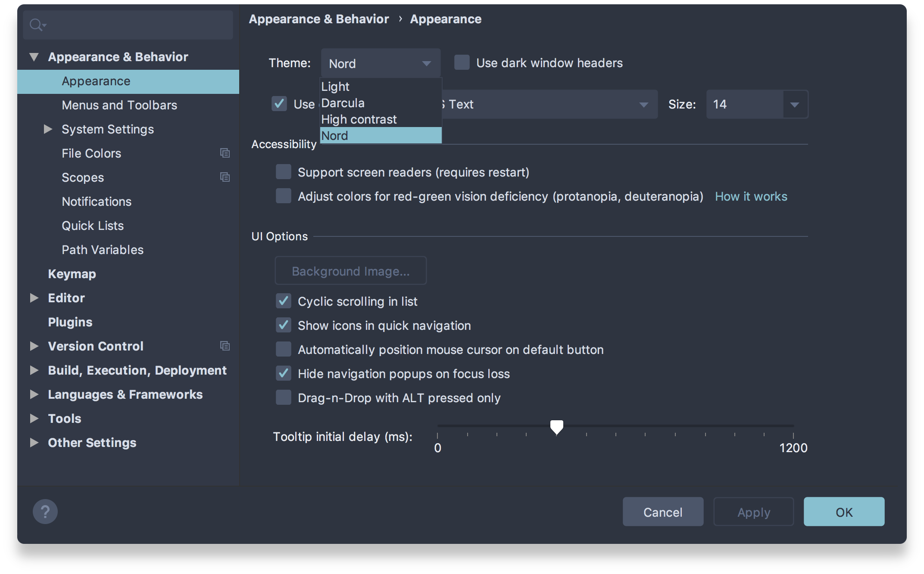This screenshot has width=924, height=574.
Task: Toggle Support screen readers checkbox
Action: [x=284, y=172]
